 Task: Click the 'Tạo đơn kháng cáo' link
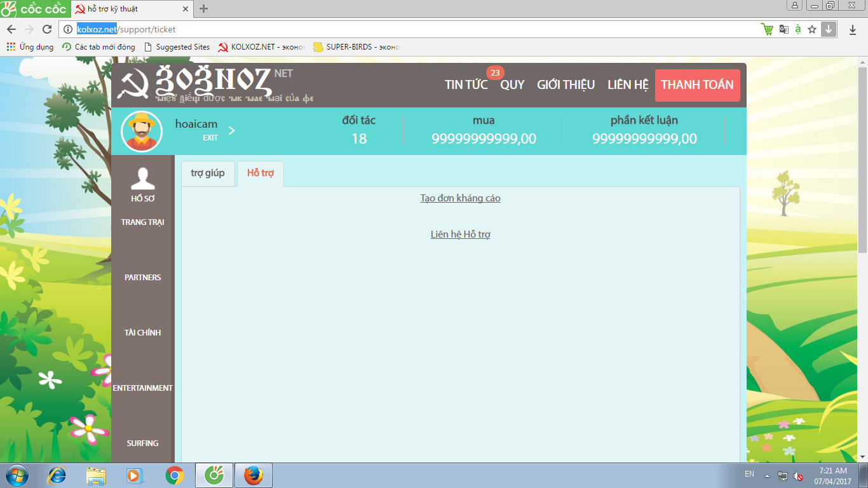461,198
